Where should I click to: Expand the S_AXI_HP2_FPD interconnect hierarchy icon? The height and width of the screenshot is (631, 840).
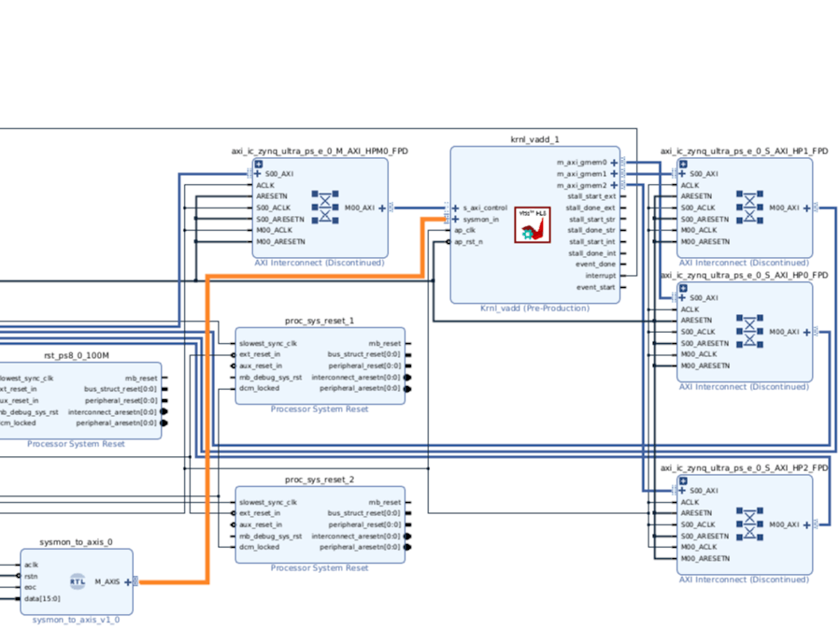pyautogui.click(x=684, y=481)
